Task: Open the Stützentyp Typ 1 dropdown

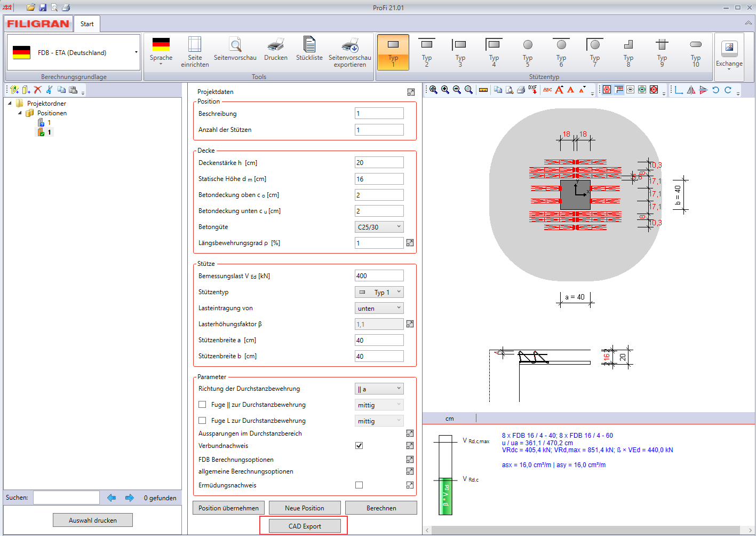Action: pos(379,292)
